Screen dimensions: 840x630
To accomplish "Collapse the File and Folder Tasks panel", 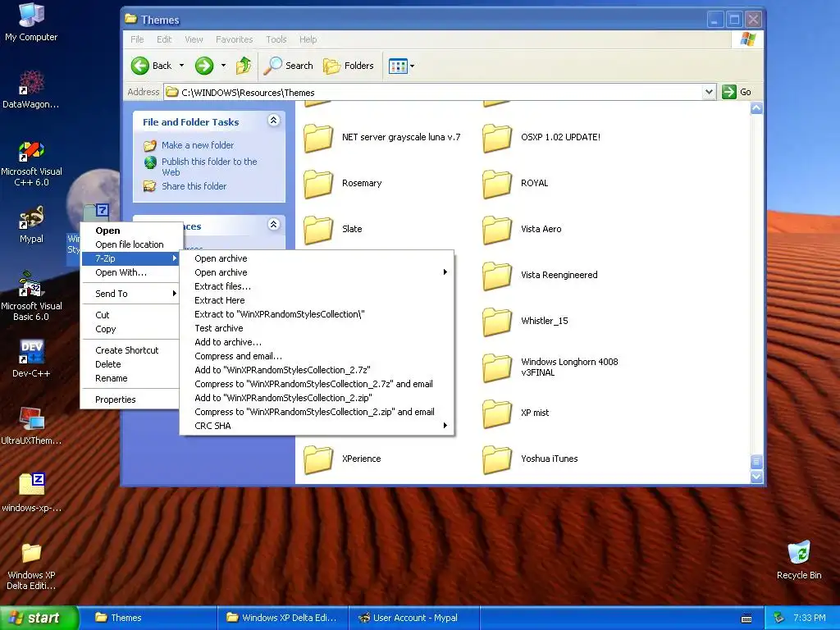I will [274, 120].
